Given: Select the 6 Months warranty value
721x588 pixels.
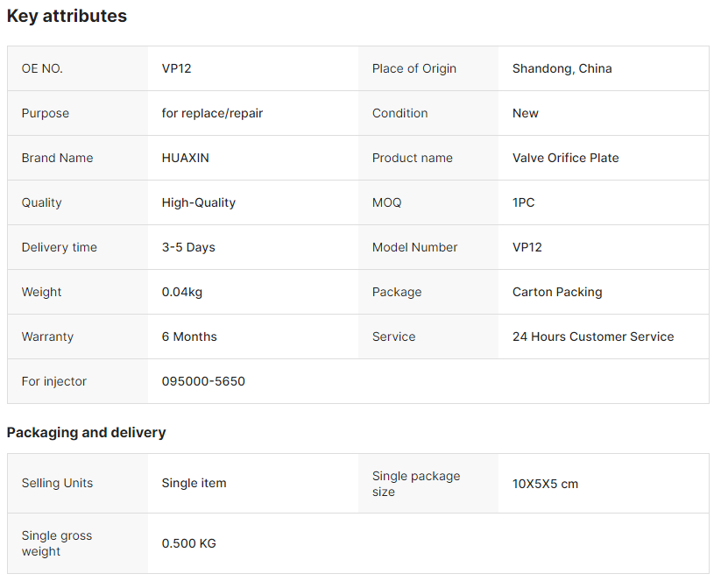Looking at the screenshot, I should point(189,337).
